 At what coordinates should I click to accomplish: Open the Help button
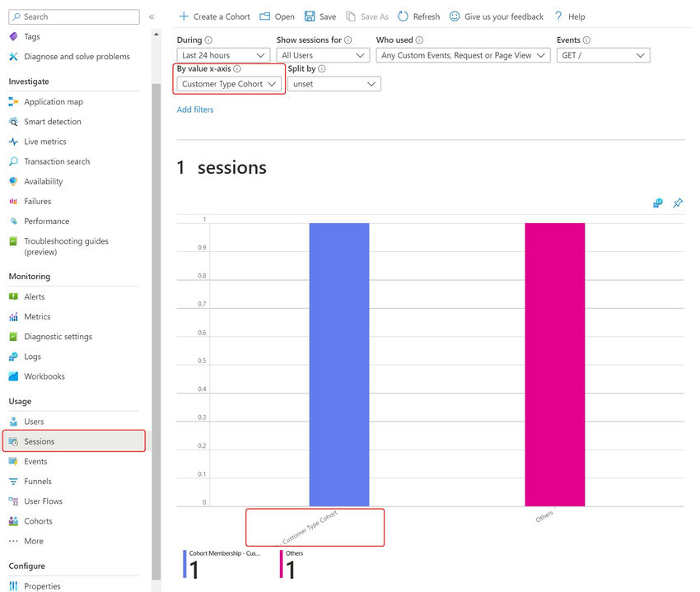coord(570,17)
